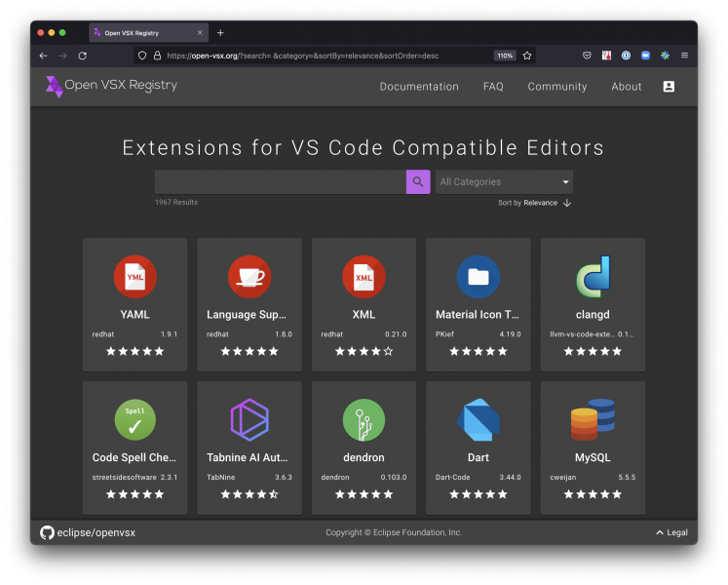
Task: Open the YAML extension icon
Action: (134, 277)
